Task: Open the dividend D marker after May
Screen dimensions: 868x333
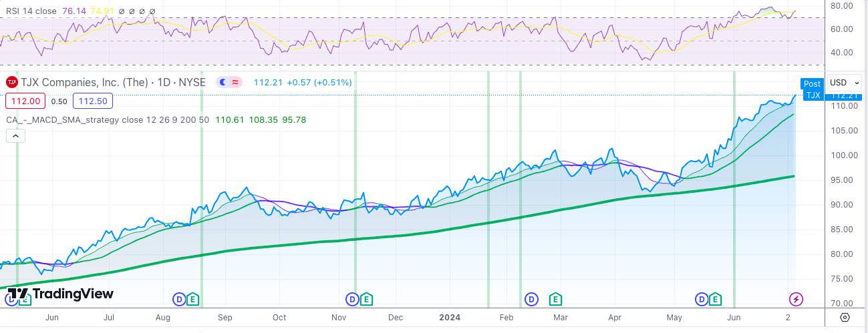Action: point(702,299)
